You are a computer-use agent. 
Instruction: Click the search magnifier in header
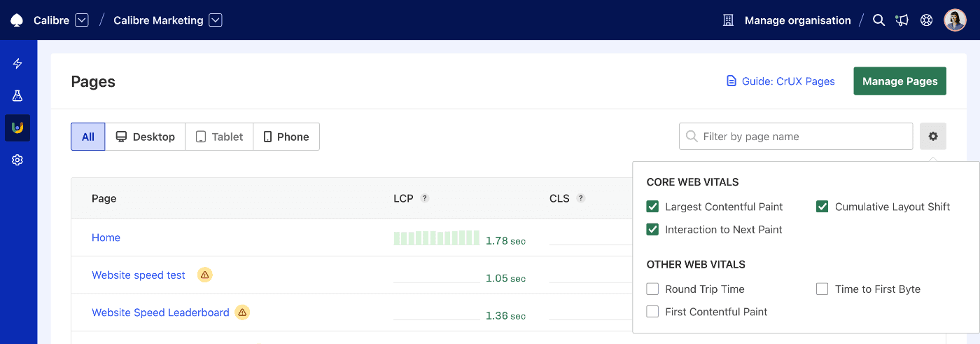coord(879,20)
